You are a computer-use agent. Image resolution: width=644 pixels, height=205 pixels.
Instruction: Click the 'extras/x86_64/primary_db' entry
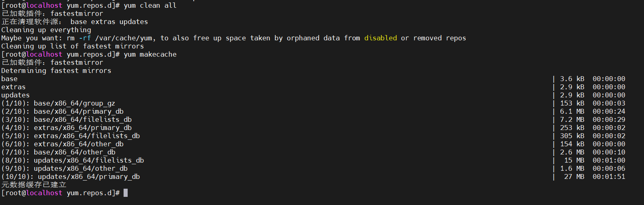[x=82, y=128]
